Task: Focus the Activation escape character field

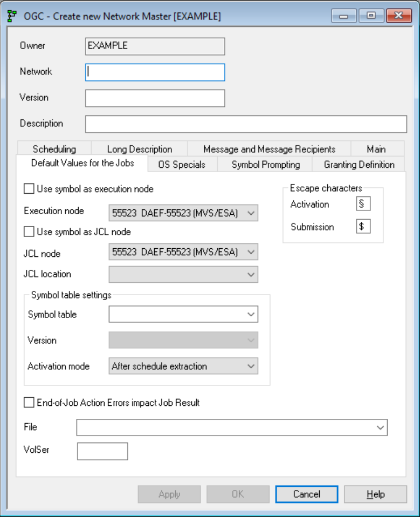Action: click(x=363, y=204)
